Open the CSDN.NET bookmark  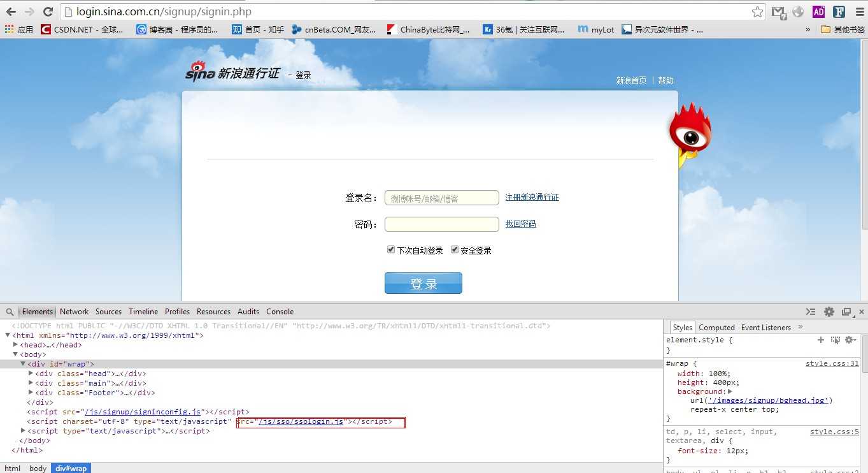[x=82, y=29]
